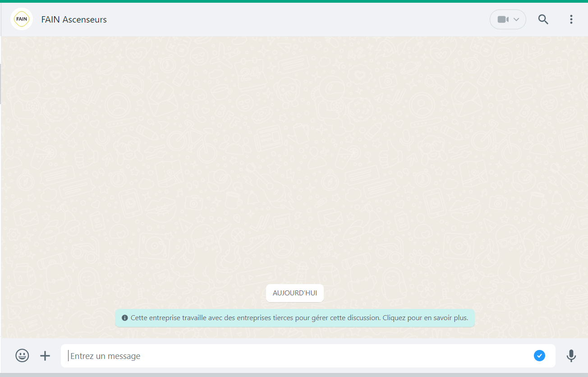Click the FAIN Ascenseurs contact name
Viewport: 588px width, 377px height.
click(x=74, y=19)
